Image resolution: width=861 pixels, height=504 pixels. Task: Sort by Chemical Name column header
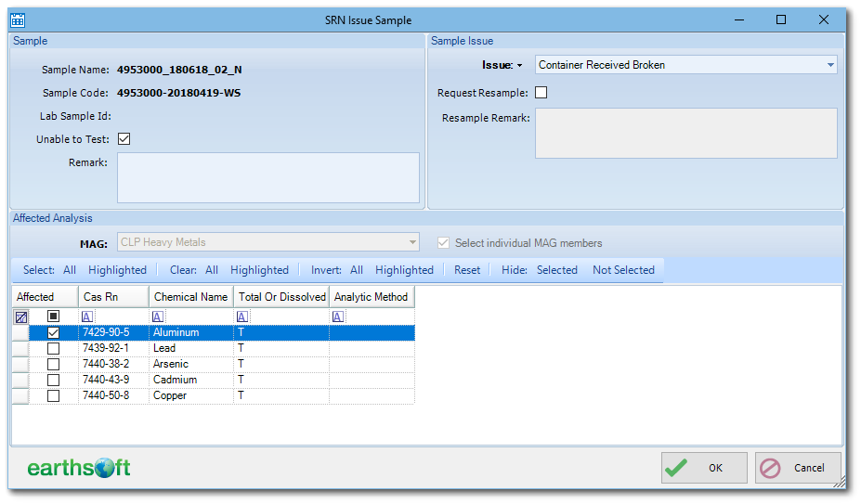point(191,296)
